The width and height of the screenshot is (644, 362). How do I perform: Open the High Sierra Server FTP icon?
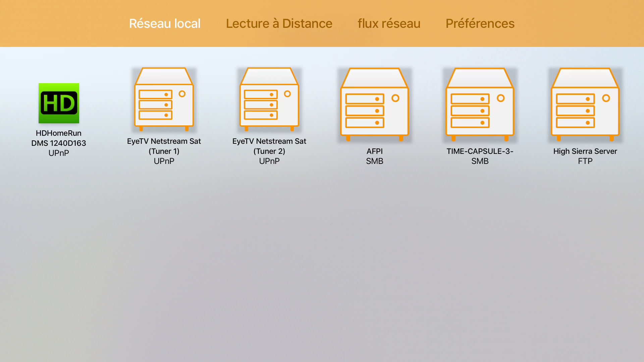[585, 105]
